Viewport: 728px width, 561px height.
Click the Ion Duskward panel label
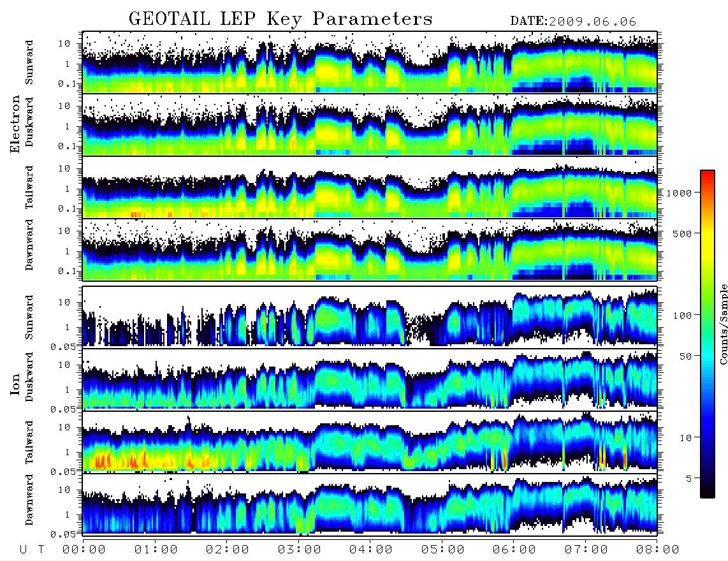pyautogui.click(x=29, y=377)
